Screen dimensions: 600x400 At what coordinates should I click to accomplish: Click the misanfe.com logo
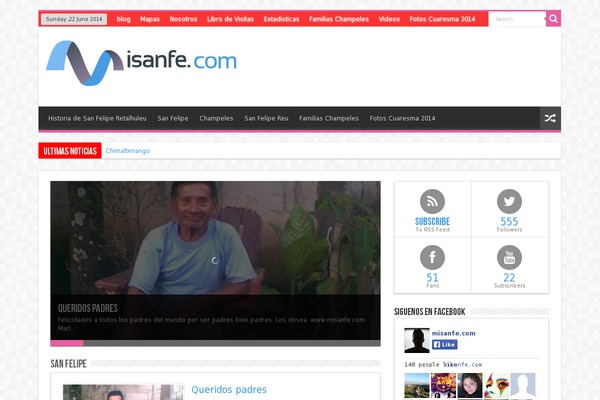point(141,63)
